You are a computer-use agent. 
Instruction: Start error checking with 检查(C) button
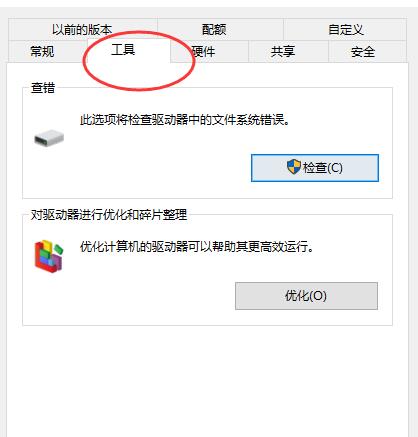(315, 168)
